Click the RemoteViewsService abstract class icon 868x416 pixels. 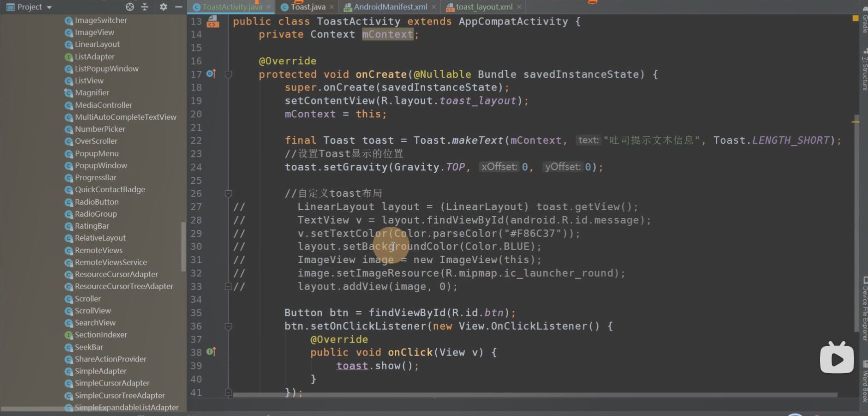click(x=69, y=263)
